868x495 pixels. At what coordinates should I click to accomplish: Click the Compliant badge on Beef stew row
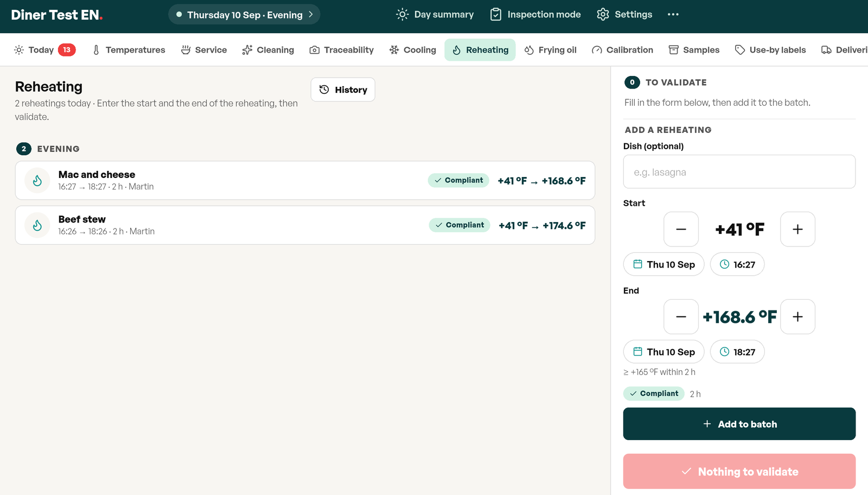(459, 225)
